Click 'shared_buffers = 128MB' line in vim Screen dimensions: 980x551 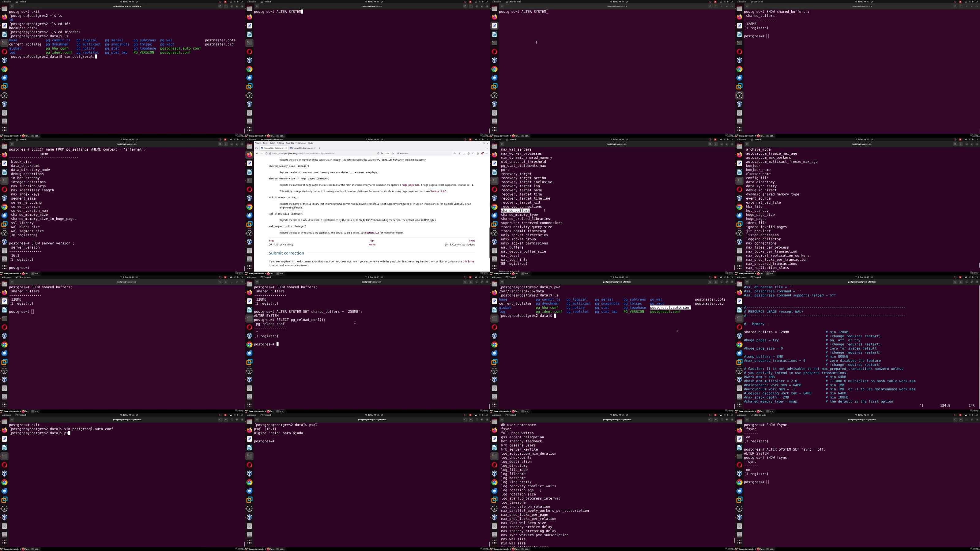coord(767,332)
